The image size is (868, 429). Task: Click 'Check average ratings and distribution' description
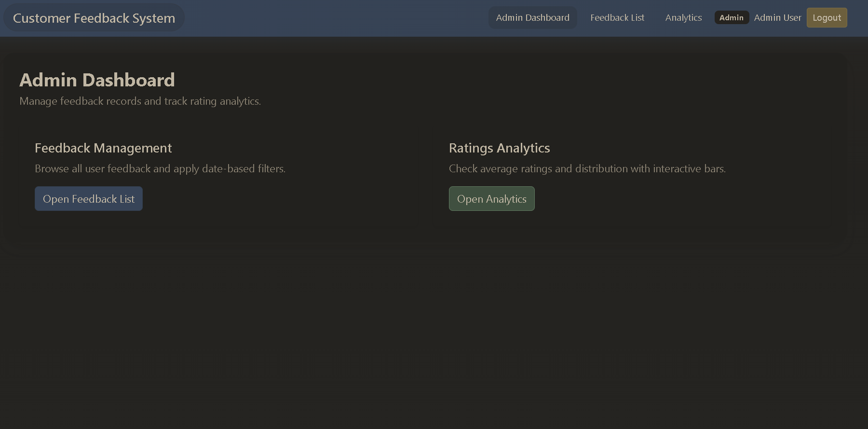coord(587,169)
